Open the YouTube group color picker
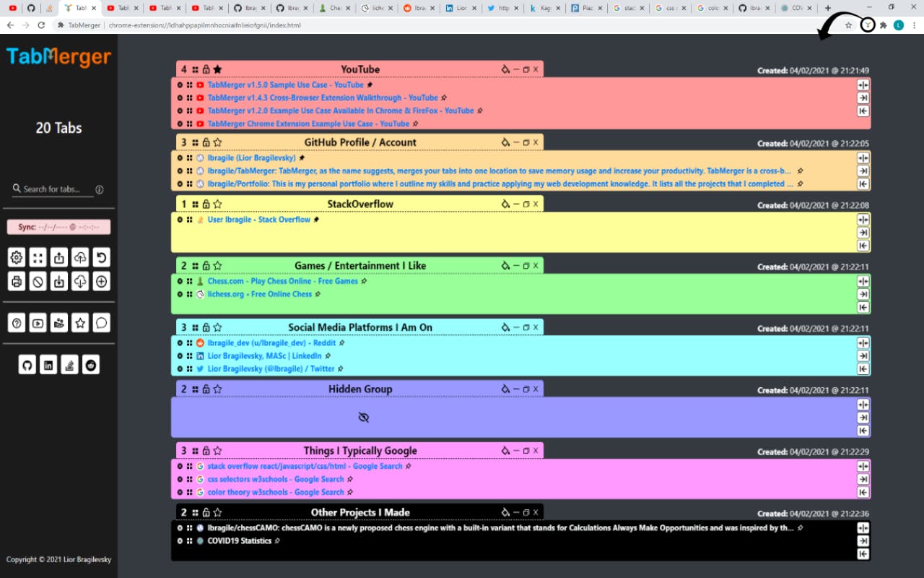924x578 pixels. click(x=505, y=70)
